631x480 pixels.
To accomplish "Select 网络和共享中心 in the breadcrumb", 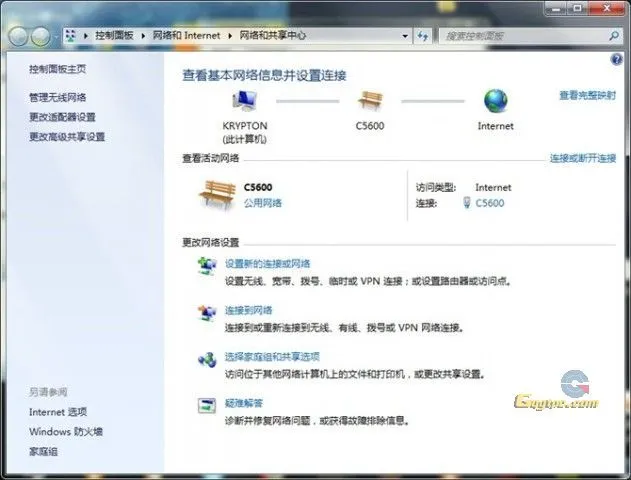I will [272, 35].
